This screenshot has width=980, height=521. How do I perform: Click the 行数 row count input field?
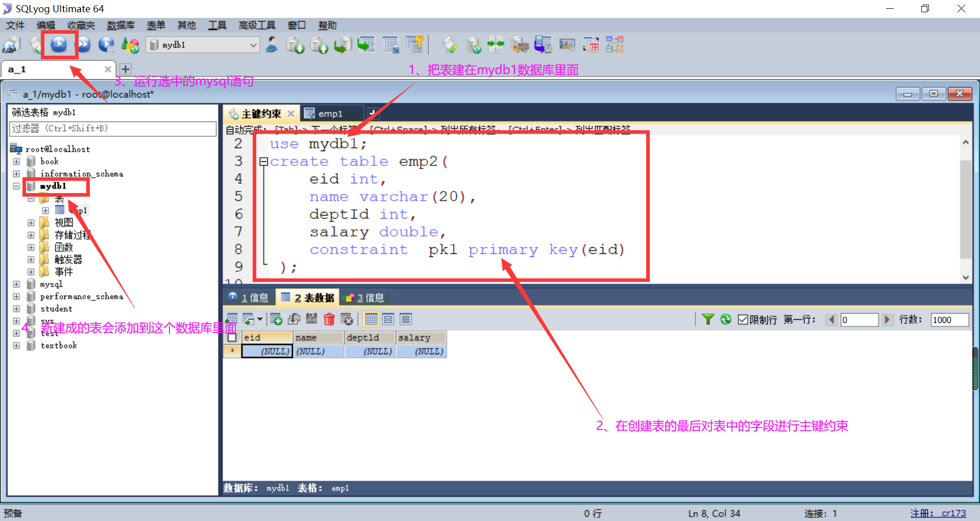[949, 320]
